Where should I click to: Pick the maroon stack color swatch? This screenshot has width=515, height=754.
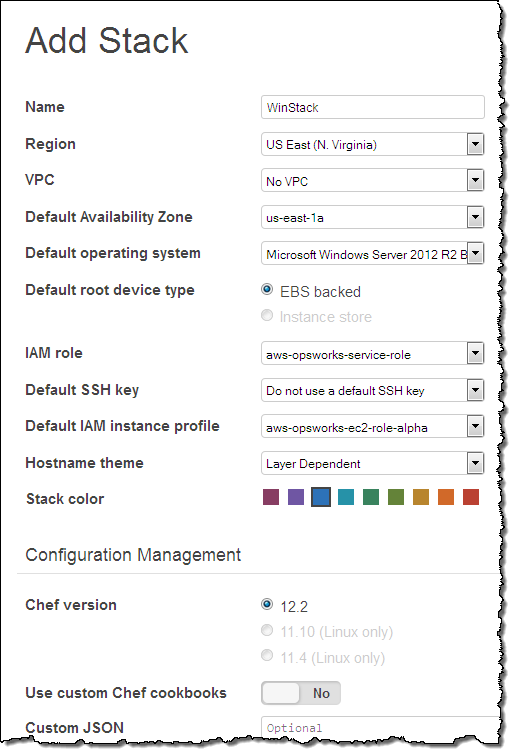(x=271, y=497)
